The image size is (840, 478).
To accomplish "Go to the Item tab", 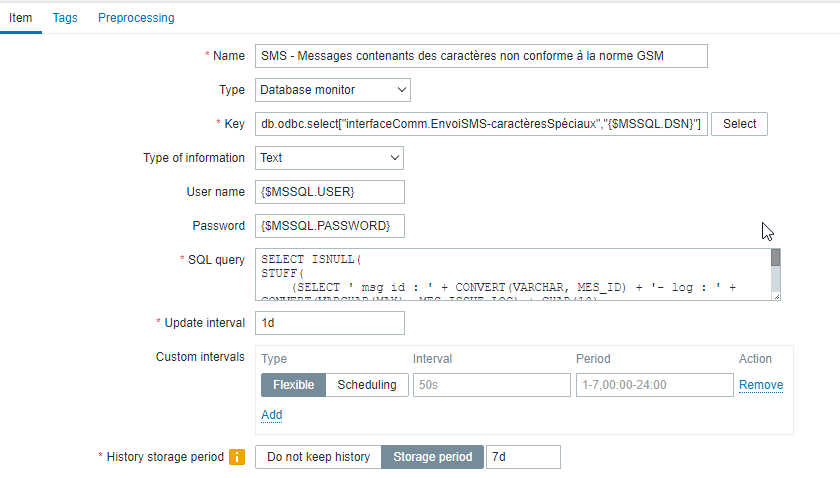I will (20, 18).
